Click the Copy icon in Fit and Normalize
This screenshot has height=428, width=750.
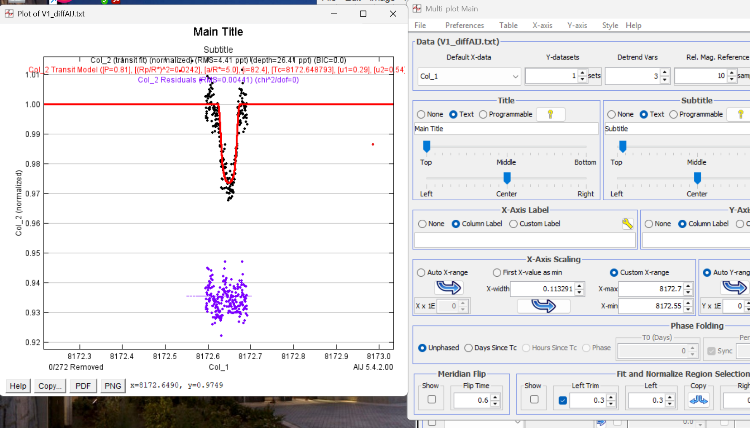pyautogui.click(x=699, y=400)
